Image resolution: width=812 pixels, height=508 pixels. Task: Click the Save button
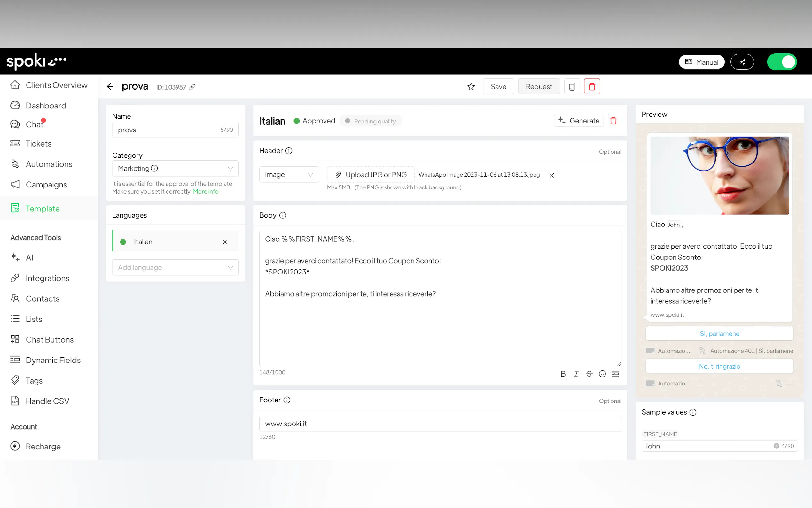pos(498,87)
